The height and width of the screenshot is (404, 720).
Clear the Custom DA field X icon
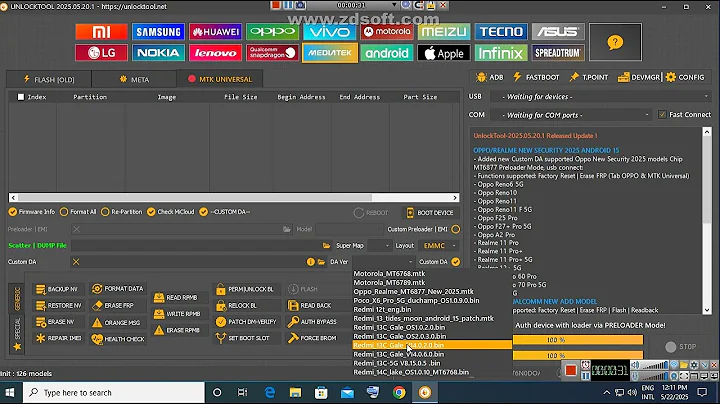pyautogui.click(x=76, y=262)
